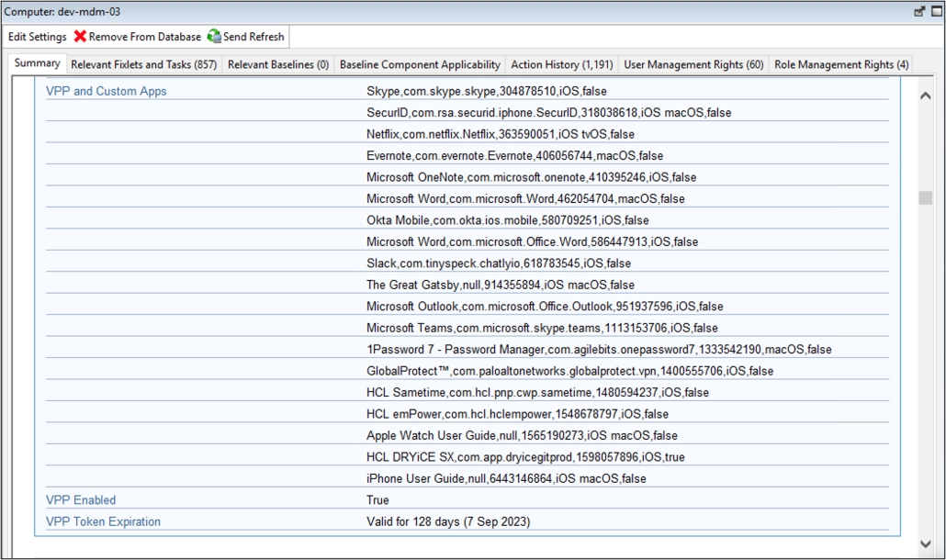Click the VPP Enabled property label
Image resolution: width=946 pixels, height=560 pixels.
click(81, 500)
